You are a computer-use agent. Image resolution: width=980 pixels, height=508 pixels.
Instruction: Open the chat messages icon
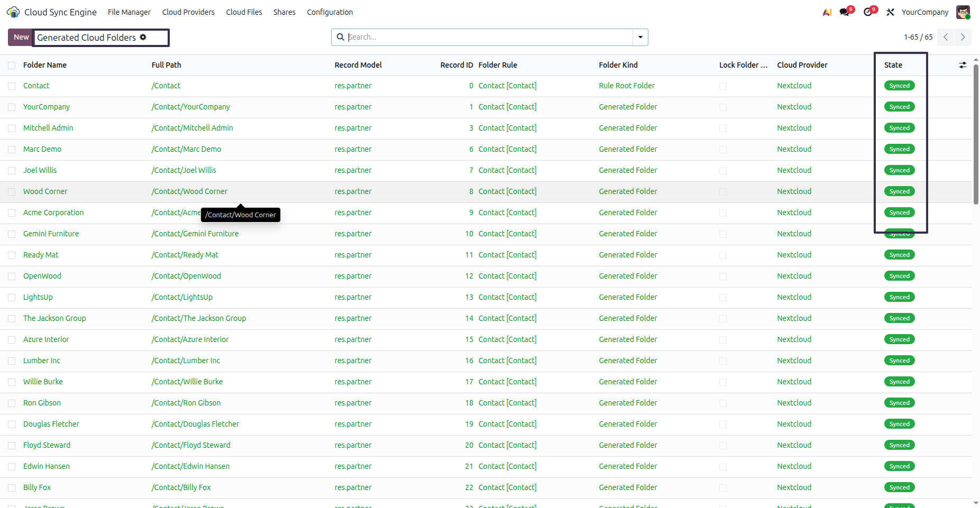tap(845, 12)
